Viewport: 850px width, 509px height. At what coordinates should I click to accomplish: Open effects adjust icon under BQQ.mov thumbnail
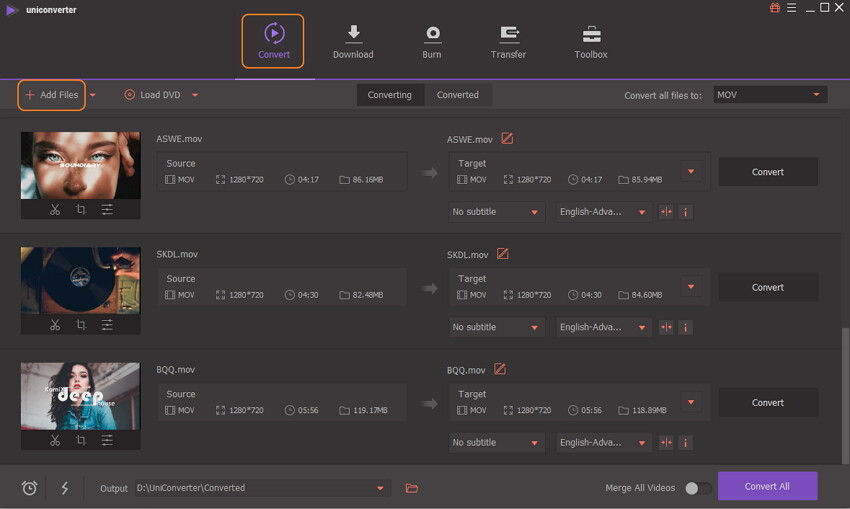[107, 440]
